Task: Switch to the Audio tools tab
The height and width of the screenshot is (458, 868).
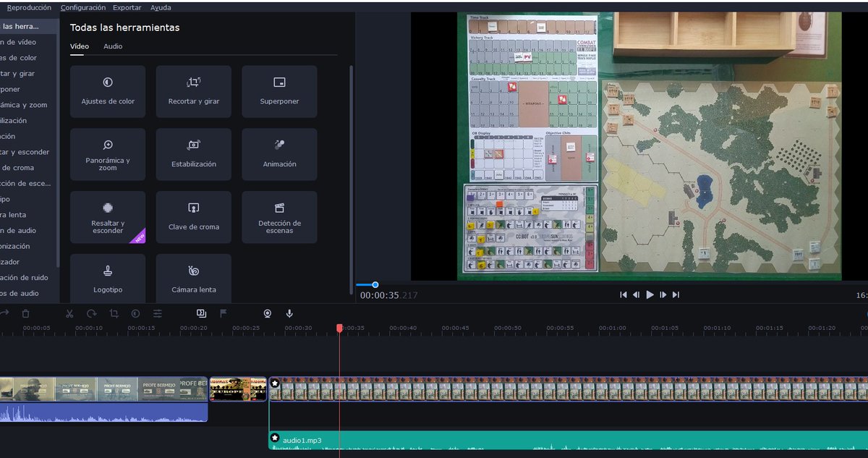Action: pos(113,46)
